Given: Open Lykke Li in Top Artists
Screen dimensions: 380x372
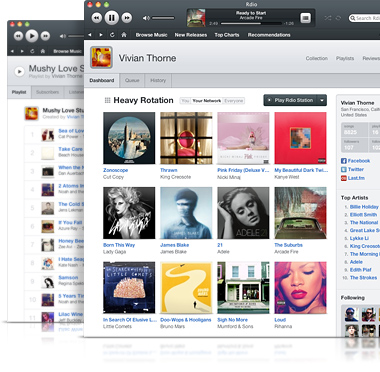Looking at the screenshot, I should [359, 238].
